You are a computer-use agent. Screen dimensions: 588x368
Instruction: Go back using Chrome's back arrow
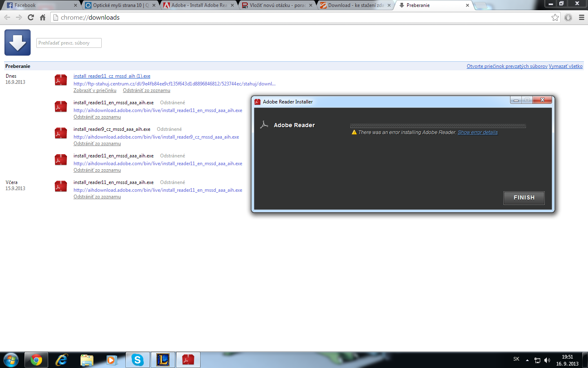point(7,17)
